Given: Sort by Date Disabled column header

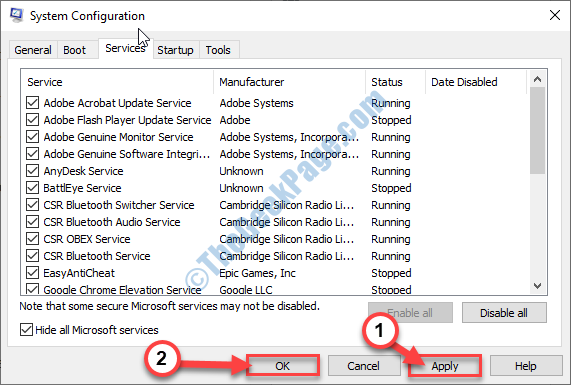Looking at the screenshot, I should 476,82.
